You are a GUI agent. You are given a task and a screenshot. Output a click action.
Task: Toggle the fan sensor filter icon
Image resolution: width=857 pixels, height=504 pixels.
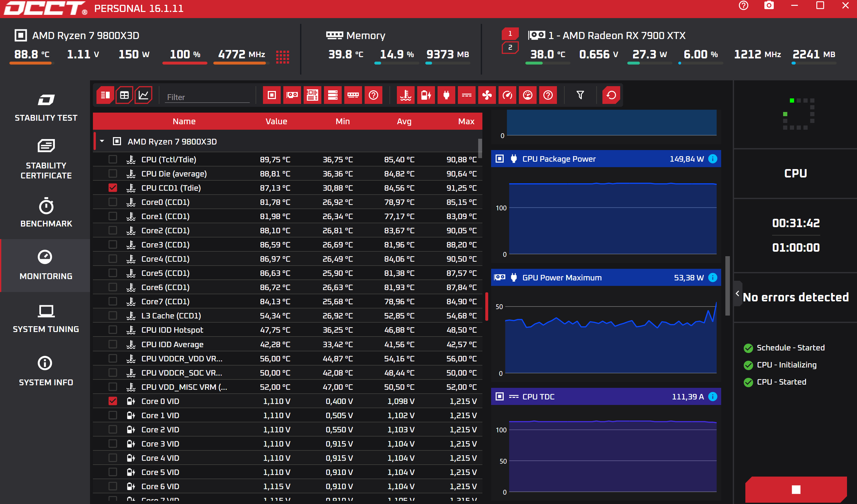pos(487,95)
